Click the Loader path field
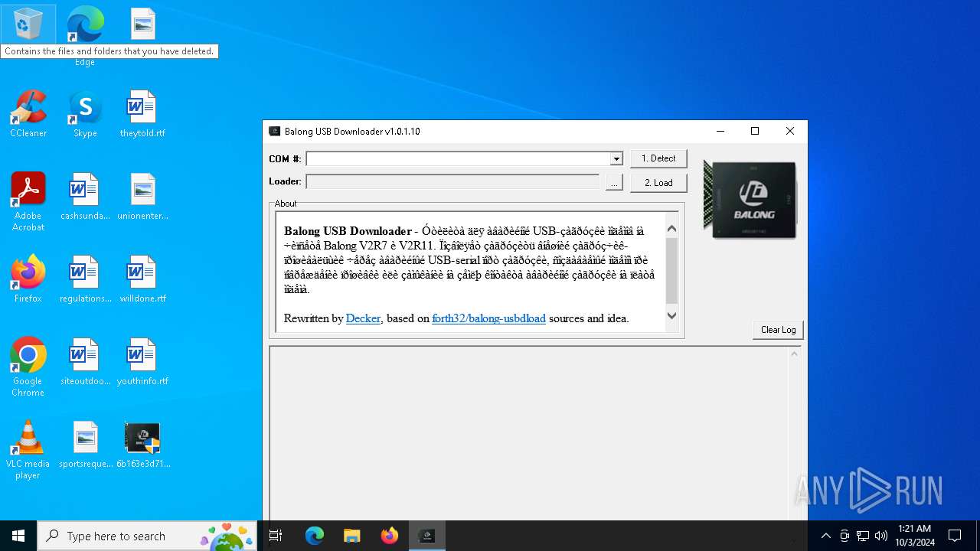 pyautogui.click(x=452, y=181)
